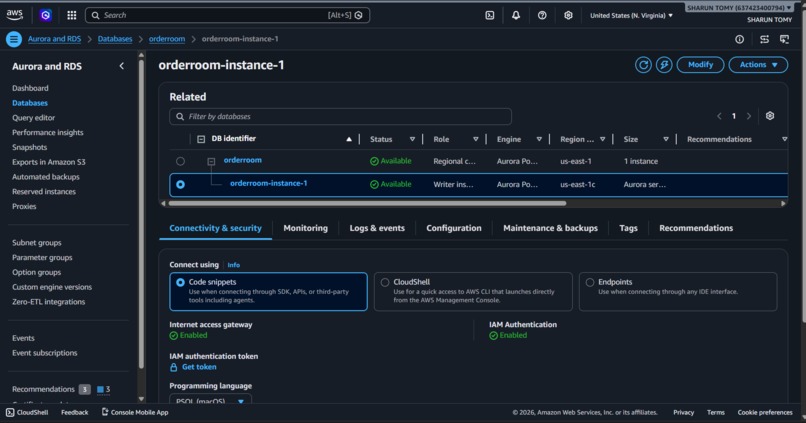Click the horizontal scrollbar of Related table
806x423 pixels.
click(367, 204)
